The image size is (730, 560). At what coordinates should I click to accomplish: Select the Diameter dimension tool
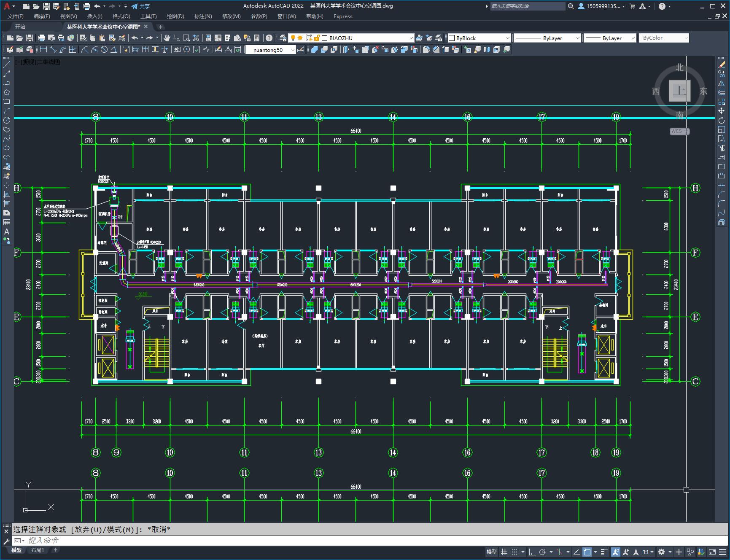pyautogui.click(x=104, y=50)
